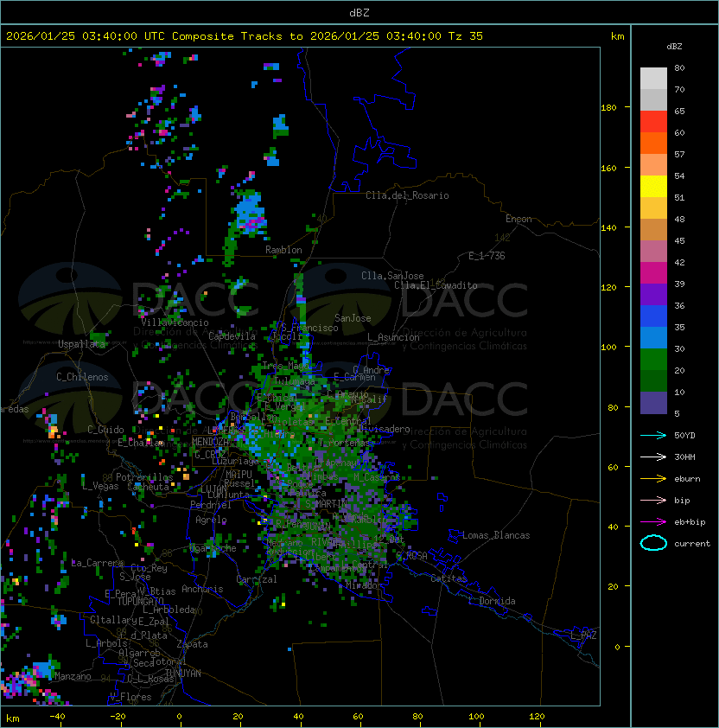This screenshot has width=719, height=728.
Task: Click the yellow eburn arrow in legend
Action: pyautogui.click(x=653, y=479)
